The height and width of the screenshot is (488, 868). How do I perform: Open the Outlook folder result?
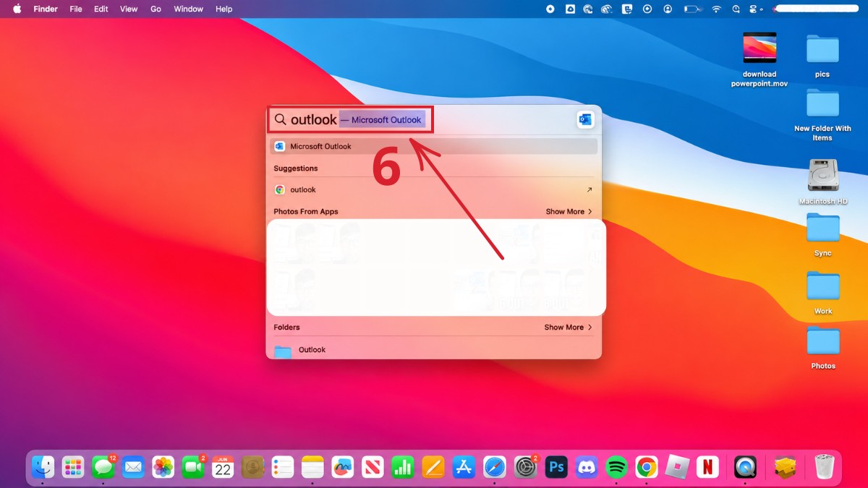pos(434,350)
